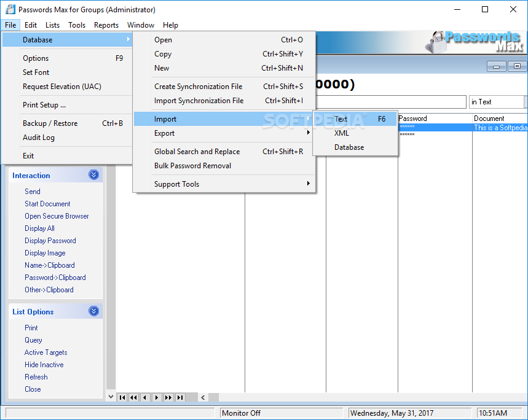This screenshot has height=420, width=528.
Task: Choose Request Elevation (UAC)
Action: pos(67,87)
